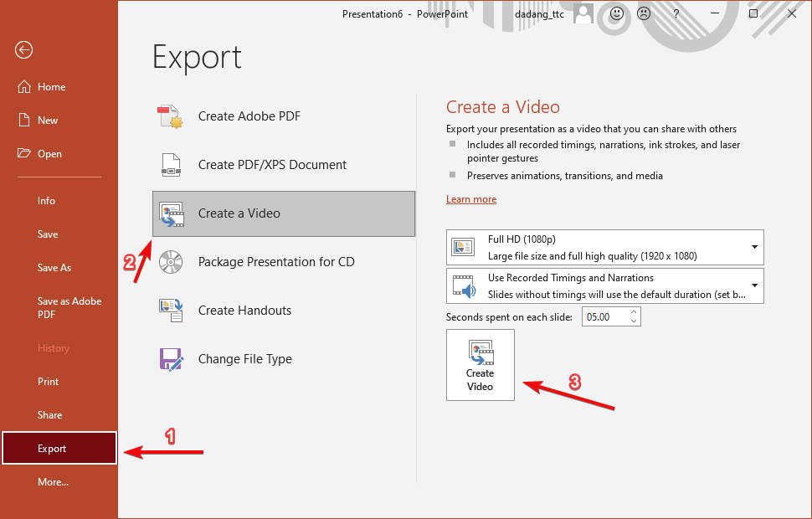The image size is (812, 519).
Task: Open the Learn more link
Action: [x=471, y=198]
